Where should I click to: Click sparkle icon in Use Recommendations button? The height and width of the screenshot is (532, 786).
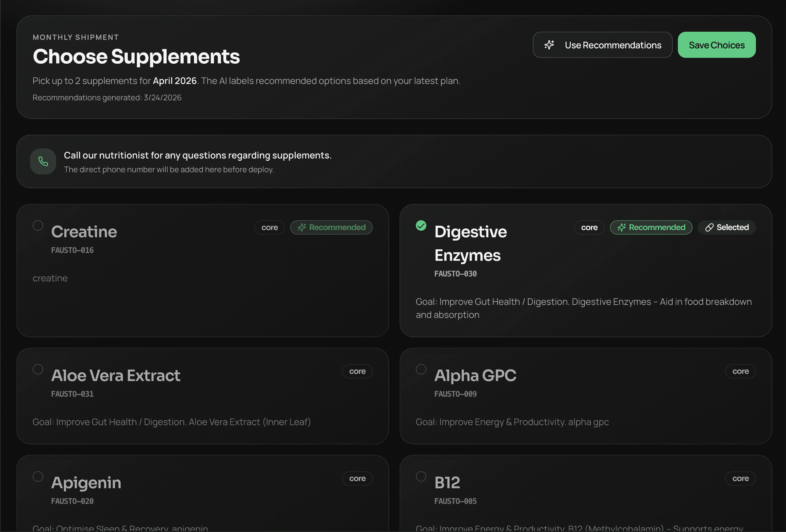(x=549, y=45)
